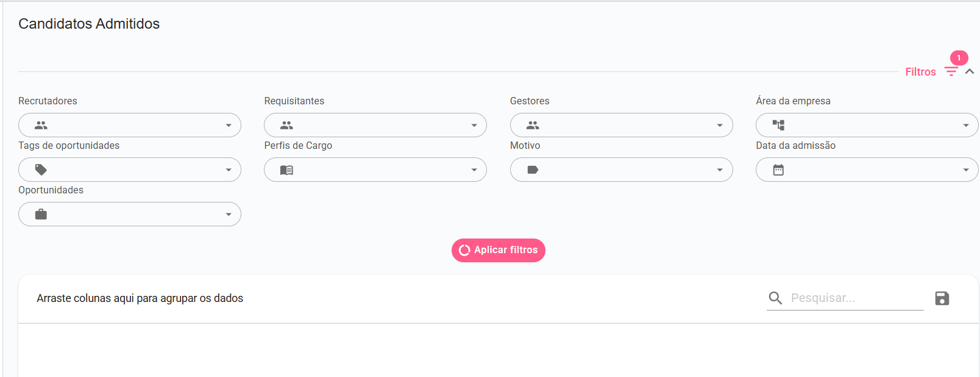Click the magnifier search icon

point(775,298)
